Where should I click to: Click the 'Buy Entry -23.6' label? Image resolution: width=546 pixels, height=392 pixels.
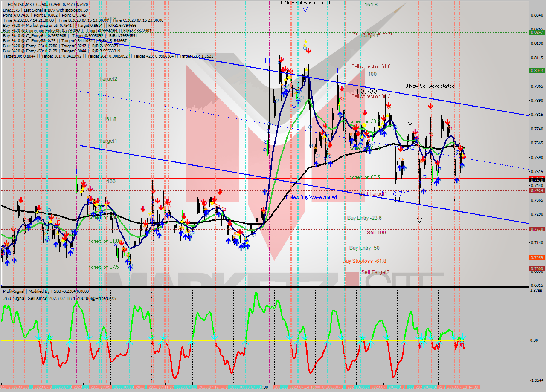click(364, 218)
